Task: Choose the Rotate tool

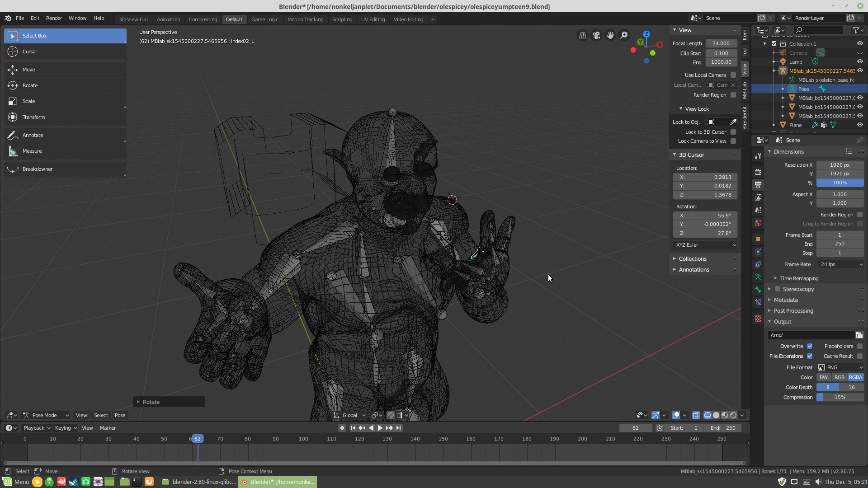Action: pos(65,85)
